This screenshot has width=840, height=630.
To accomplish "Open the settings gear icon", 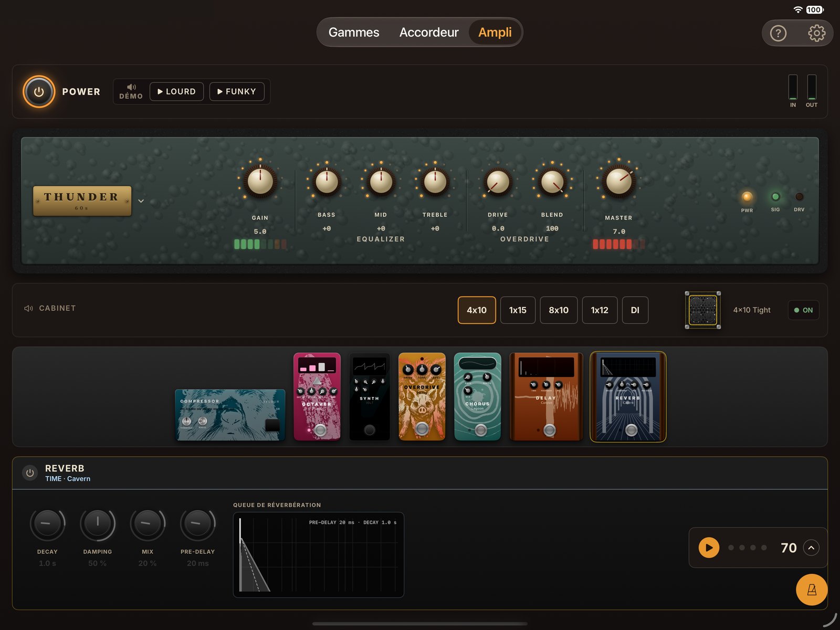I will pos(816,34).
